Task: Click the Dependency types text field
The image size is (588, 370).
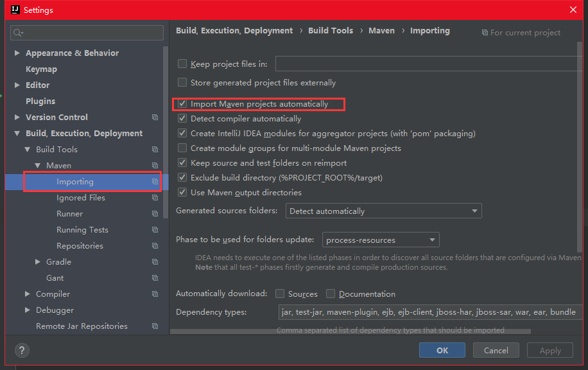Action: (x=430, y=312)
